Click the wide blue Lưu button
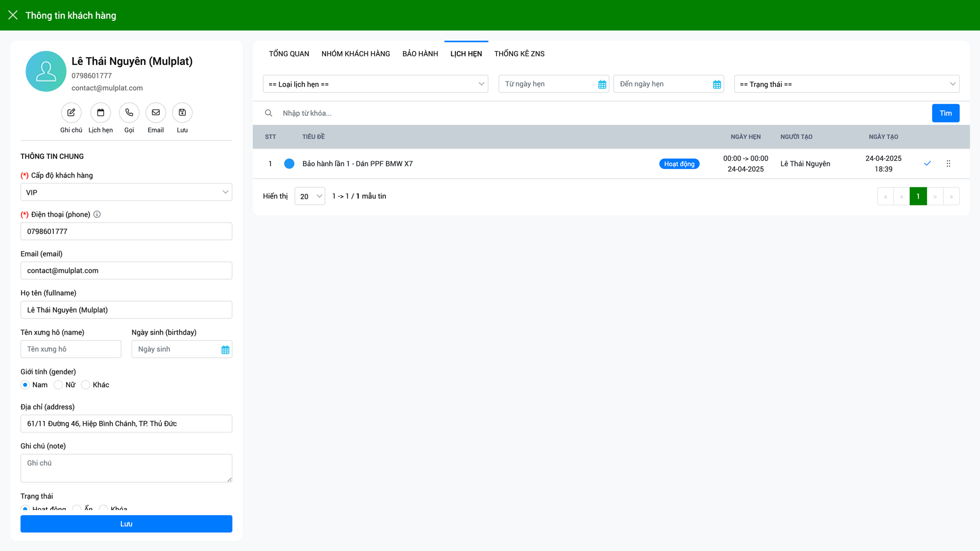 (126, 524)
